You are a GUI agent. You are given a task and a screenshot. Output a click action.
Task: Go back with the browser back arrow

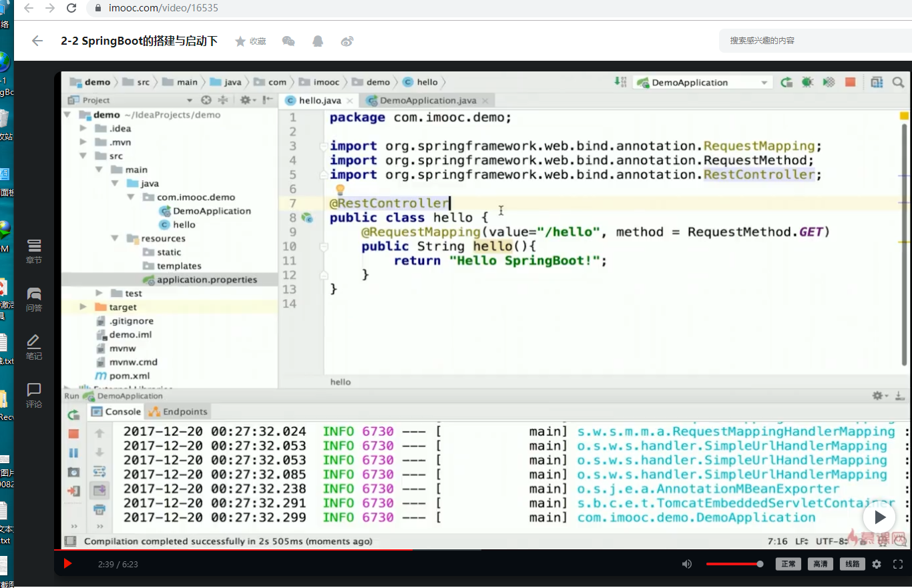click(x=28, y=8)
